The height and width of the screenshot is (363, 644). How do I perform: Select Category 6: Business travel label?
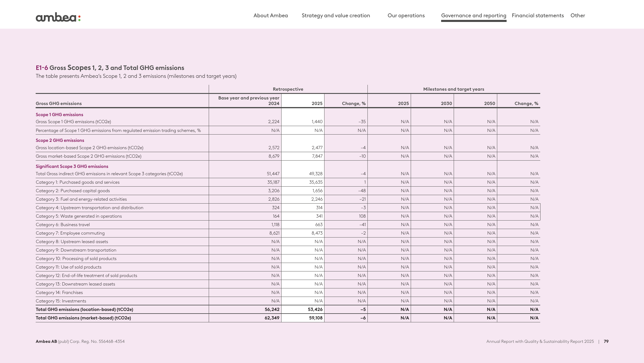63,225
